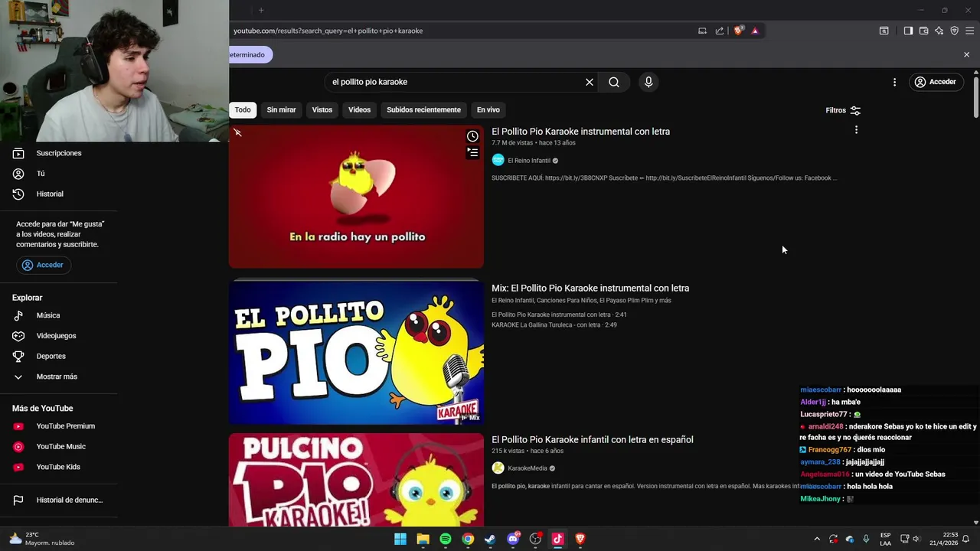The height and width of the screenshot is (551, 980).
Task: Open YouTube Kids link
Action: coord(59,467)
